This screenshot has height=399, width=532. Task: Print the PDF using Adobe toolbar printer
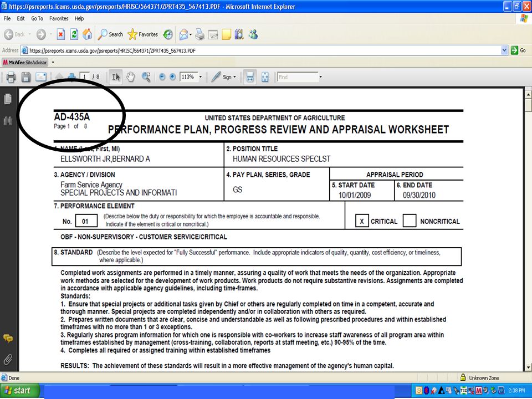[11, 78]
